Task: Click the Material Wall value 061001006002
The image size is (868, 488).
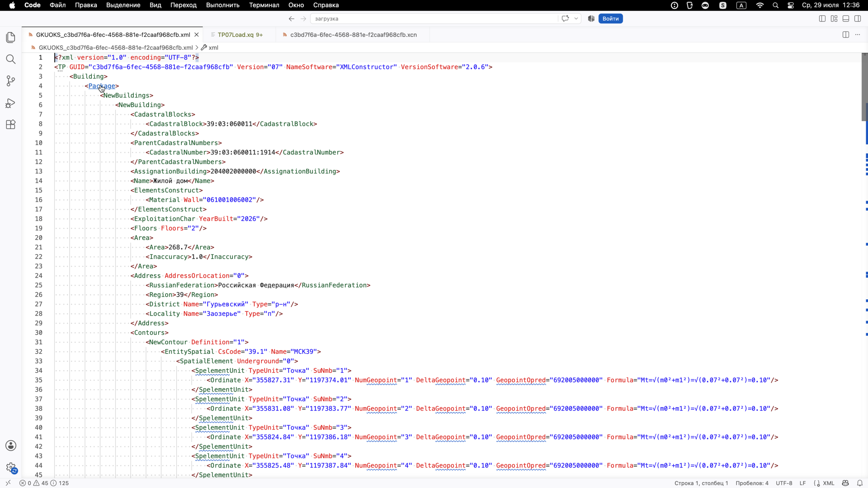Action: click(230, 200)
